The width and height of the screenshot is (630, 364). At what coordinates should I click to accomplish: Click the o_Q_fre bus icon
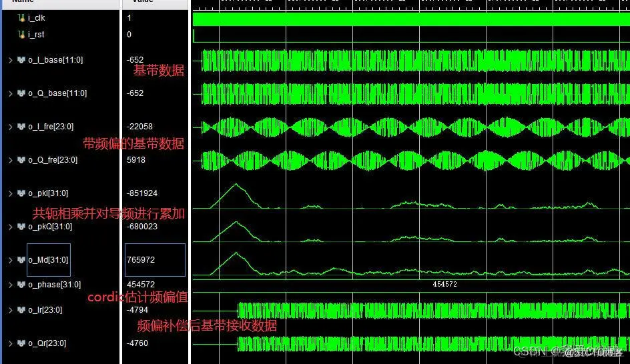pos(21,160)
